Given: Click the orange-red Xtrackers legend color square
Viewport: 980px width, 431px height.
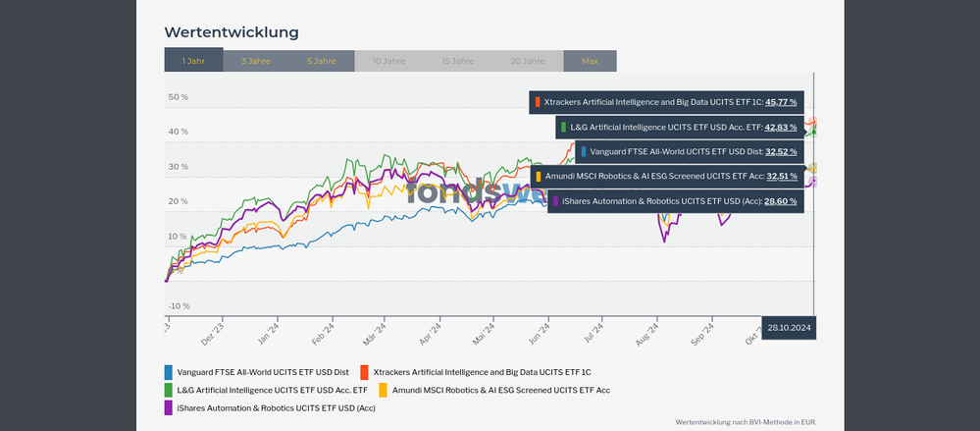Looking at the screenshot, I should point(365,372).
